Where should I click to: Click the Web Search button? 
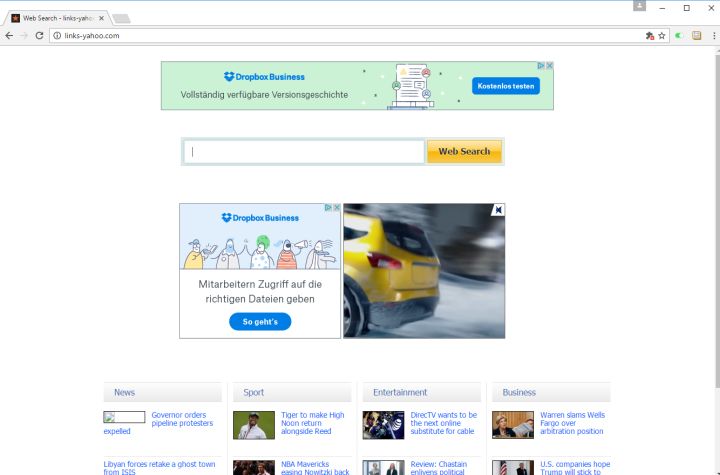coord(464,151)
